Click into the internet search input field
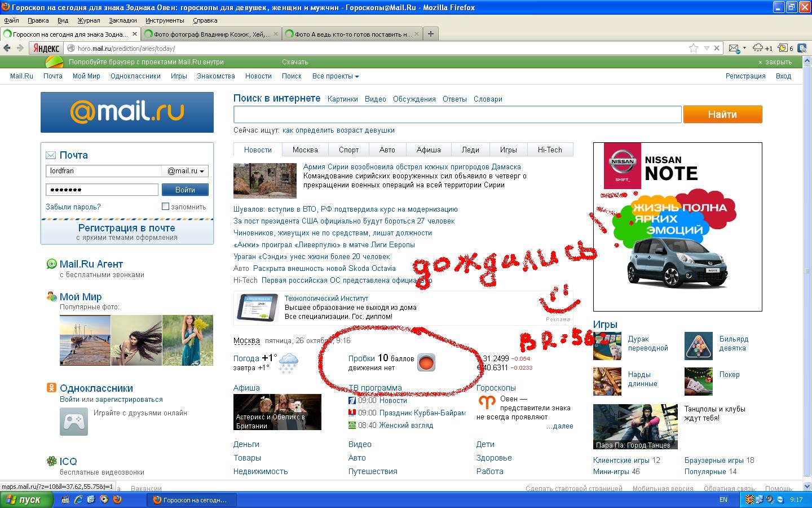812x508 pixels. 457,115
